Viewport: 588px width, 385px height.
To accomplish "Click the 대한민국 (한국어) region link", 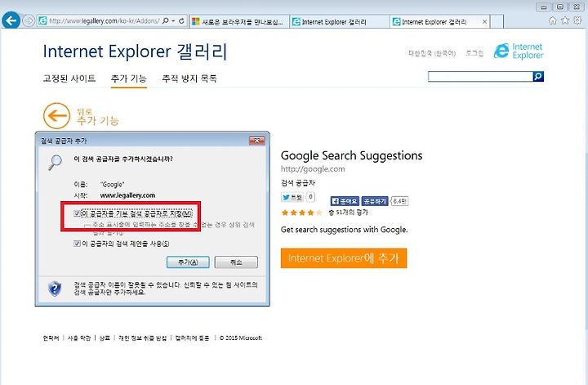I will [x=432, y=53].
